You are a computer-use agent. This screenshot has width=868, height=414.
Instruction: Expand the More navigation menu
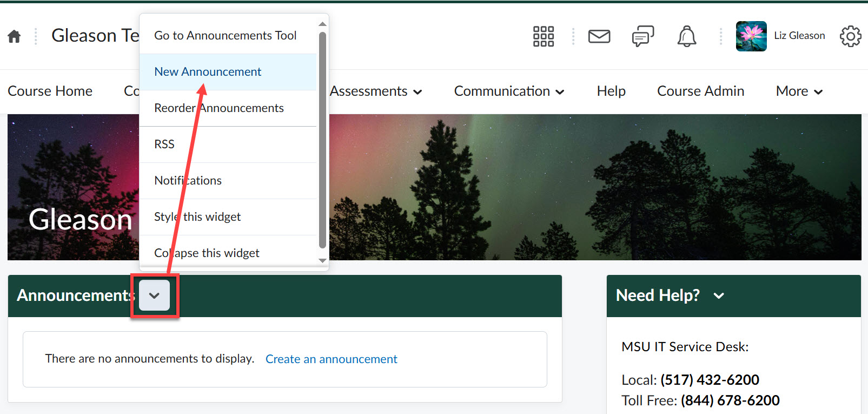799,91
